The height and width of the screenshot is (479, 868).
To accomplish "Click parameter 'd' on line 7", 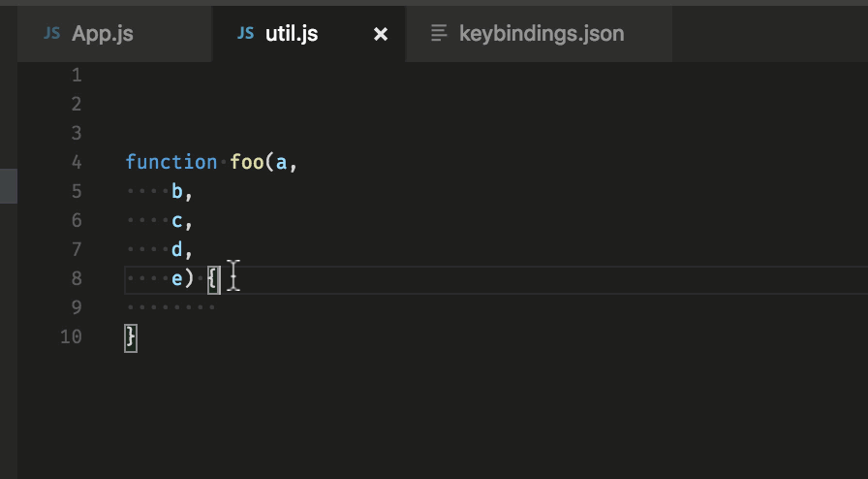I will [177, 249].
